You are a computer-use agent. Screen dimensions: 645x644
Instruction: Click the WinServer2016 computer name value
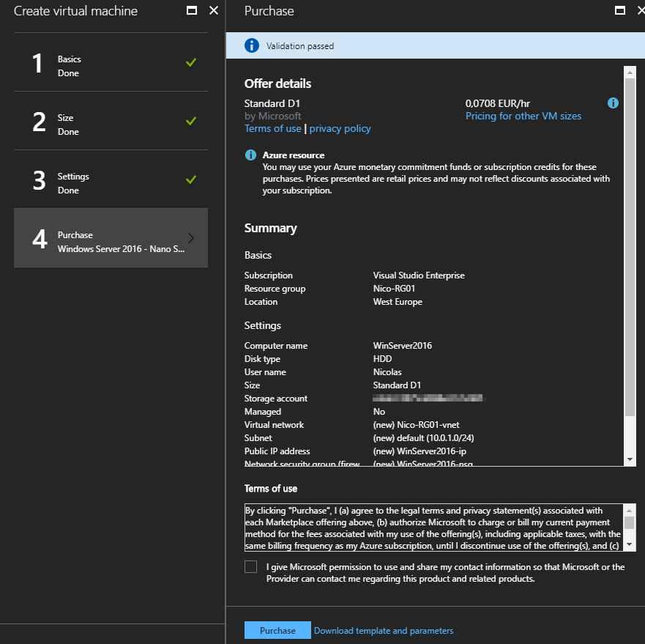(x=403, y=346)
